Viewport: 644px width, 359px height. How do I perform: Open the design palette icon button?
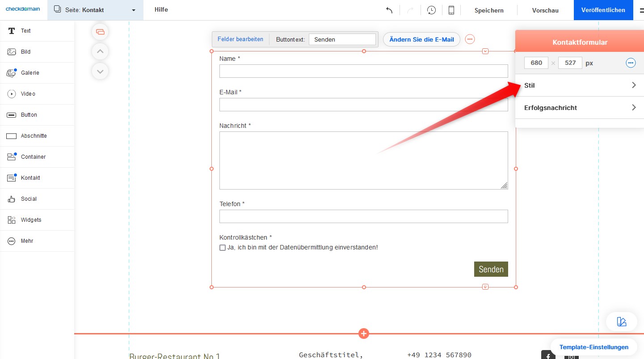pyautogui.click(x=621, y=321)
